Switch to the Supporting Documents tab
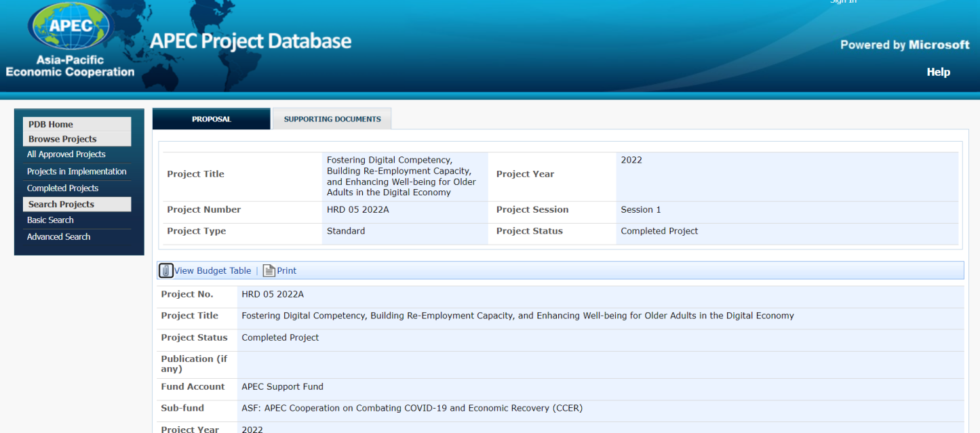This screenshot has height=433, width=980. pos(332,119)
